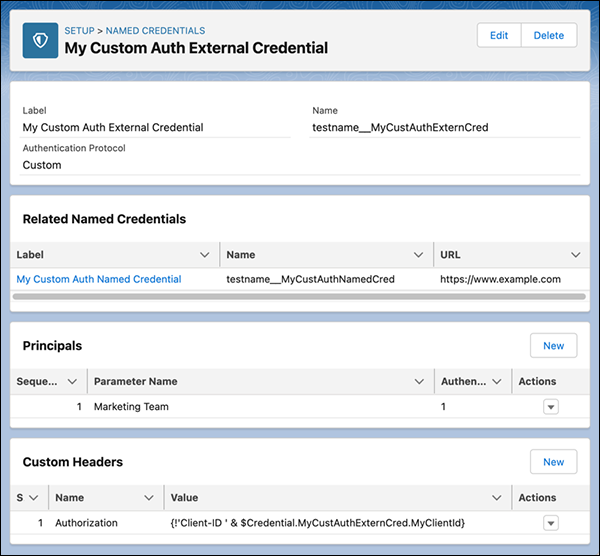Add a New custom header
This screenshot has height=556, width=600.
(553, 462)
